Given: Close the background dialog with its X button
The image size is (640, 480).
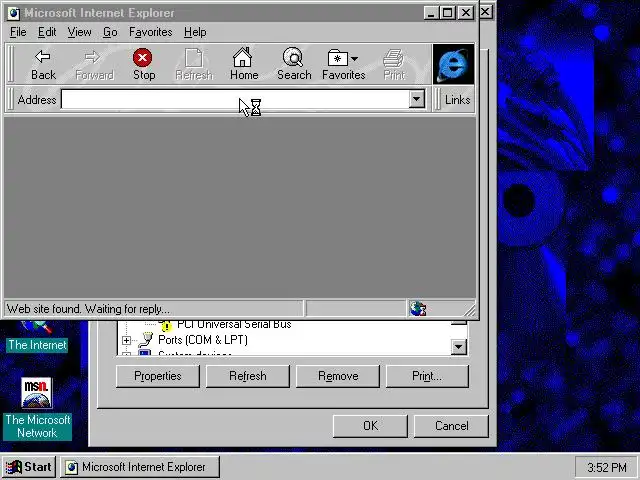Looking at the screenshot, I should (x=485, y=11).
